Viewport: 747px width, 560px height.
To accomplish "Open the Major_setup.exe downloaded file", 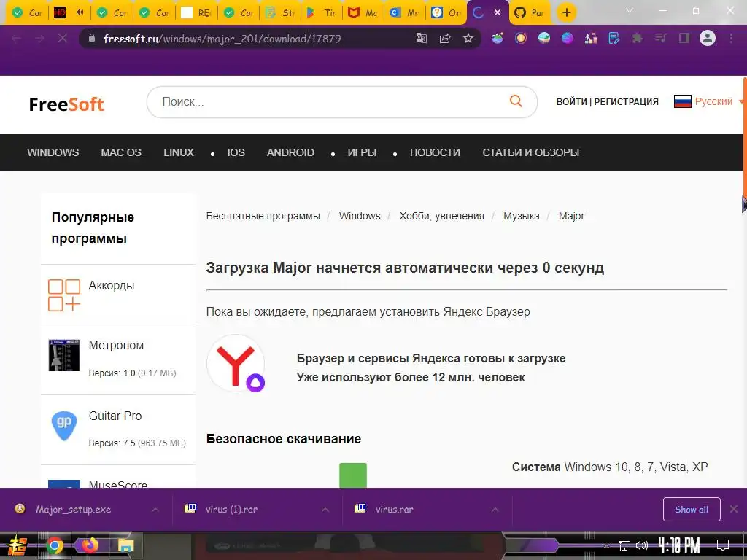I will pyautogui.click(x=73, y=510).
